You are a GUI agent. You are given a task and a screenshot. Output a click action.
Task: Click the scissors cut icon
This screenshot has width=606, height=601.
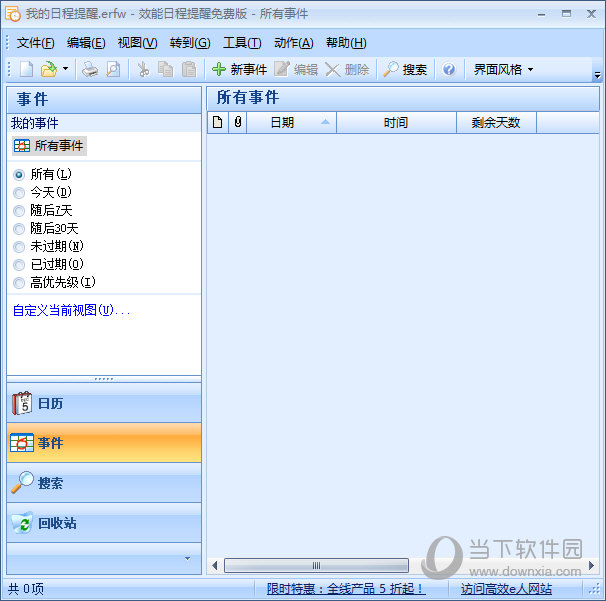143,70
